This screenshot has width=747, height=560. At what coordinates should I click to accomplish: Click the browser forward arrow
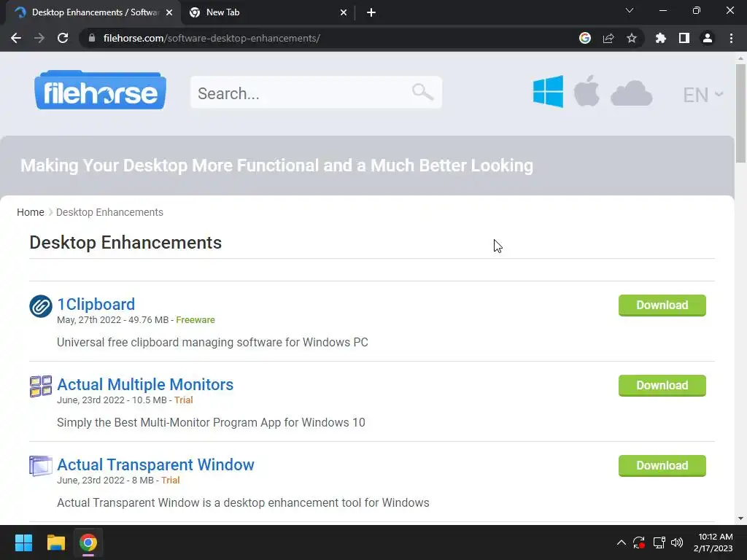coord(39,38)
